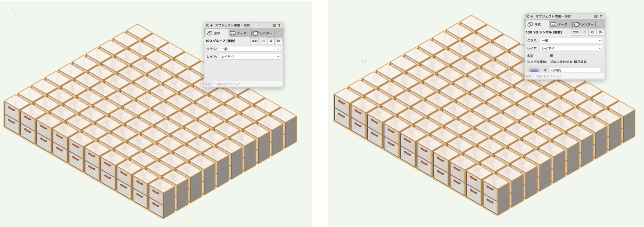This screenshot has height=227, width=644.
Task: Click the help question mark on the 3D シンボル palette
Action: pyautogui.click(x=601, y=16)
